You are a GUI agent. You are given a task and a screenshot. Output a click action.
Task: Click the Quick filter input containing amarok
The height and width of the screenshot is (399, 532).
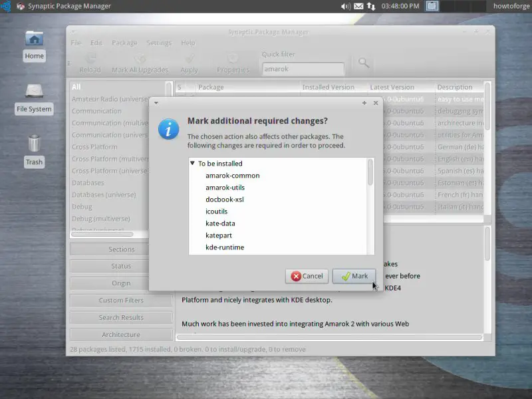tap(303, 69)
